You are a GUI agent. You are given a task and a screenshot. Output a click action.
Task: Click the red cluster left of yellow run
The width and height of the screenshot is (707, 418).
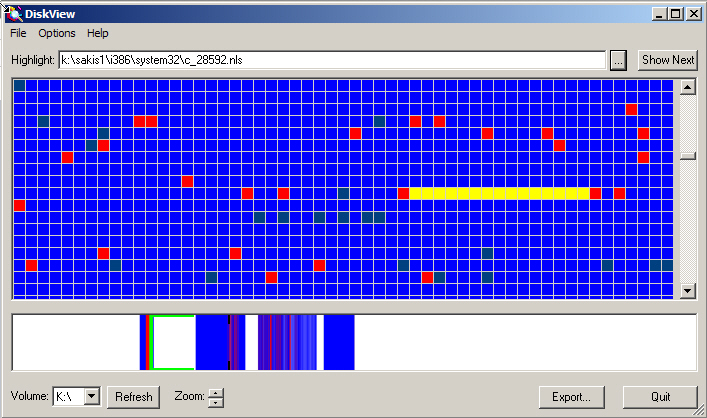click(x=403, y=193)
